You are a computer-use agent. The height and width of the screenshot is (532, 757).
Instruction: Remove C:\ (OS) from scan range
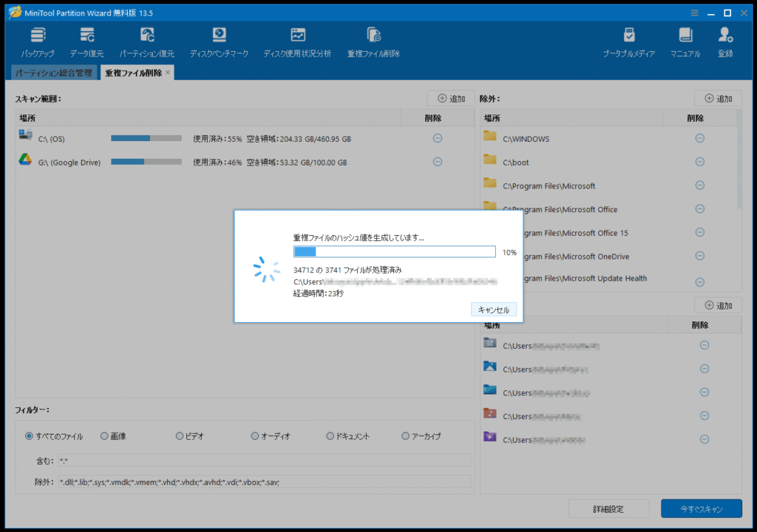pos(437,138)
